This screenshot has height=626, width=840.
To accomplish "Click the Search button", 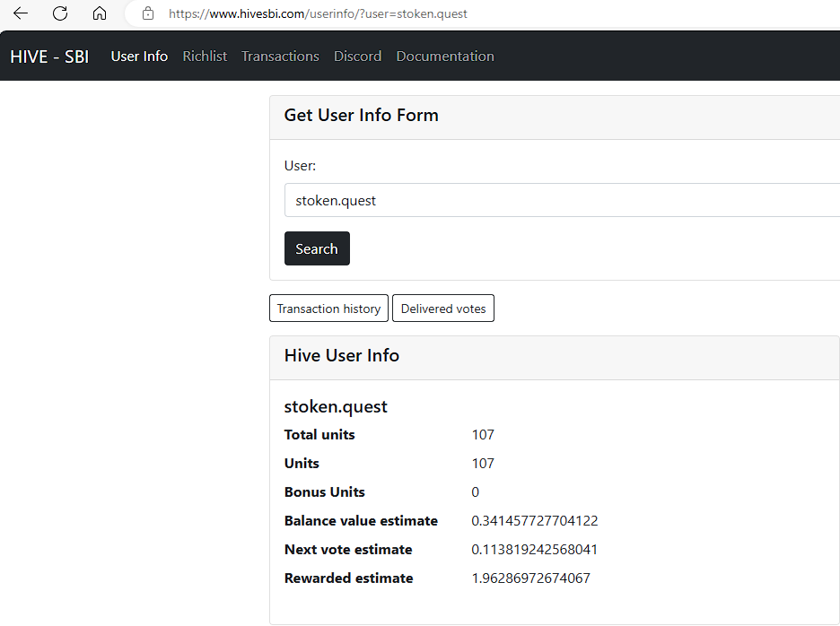I will click(317, 248).
